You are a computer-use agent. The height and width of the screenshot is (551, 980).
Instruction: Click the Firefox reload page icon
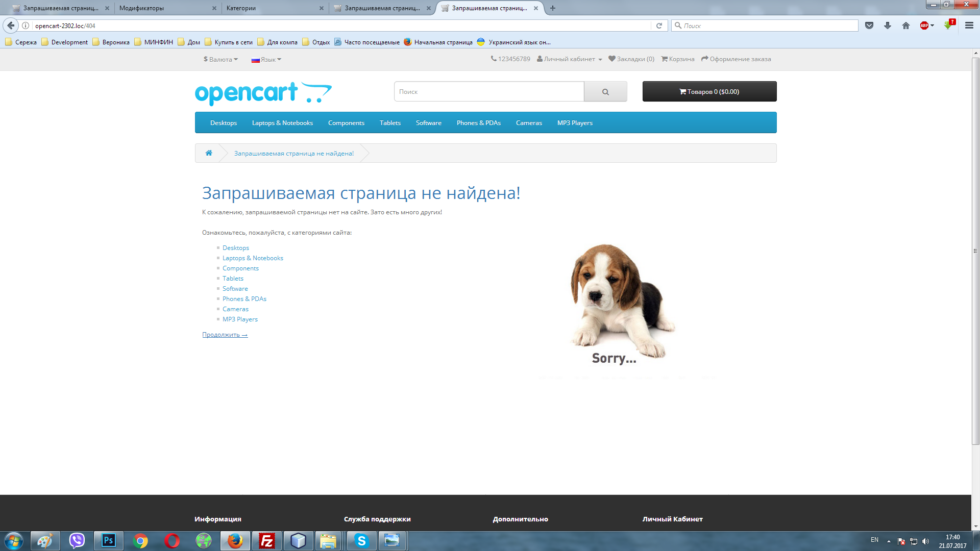click(659, 26)
